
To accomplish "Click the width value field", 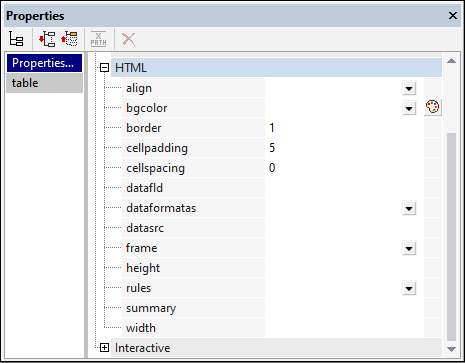I will [344, 328].
